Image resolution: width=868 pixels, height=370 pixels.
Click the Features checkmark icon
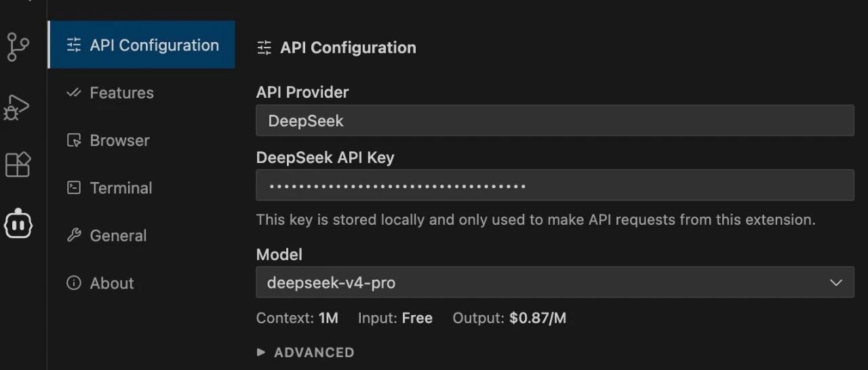[74, 93]
